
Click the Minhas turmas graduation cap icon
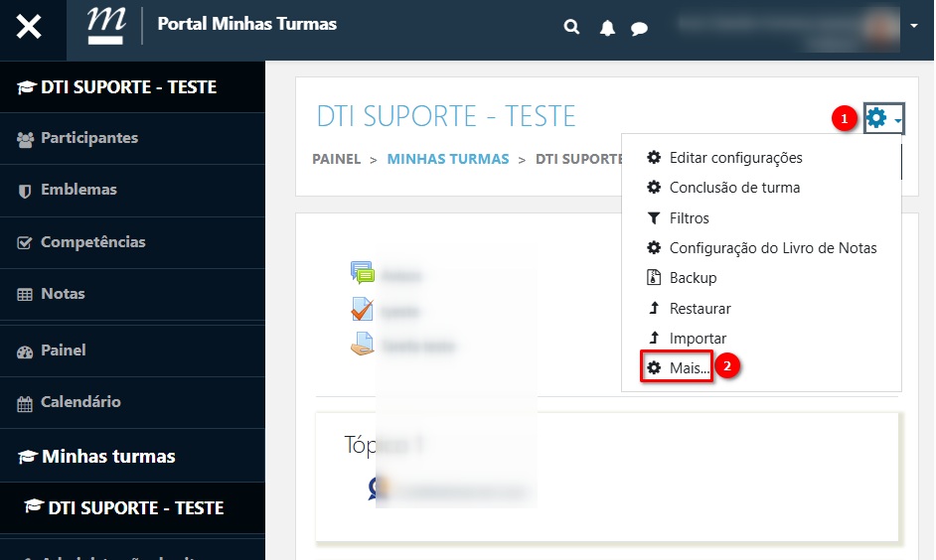28,457
